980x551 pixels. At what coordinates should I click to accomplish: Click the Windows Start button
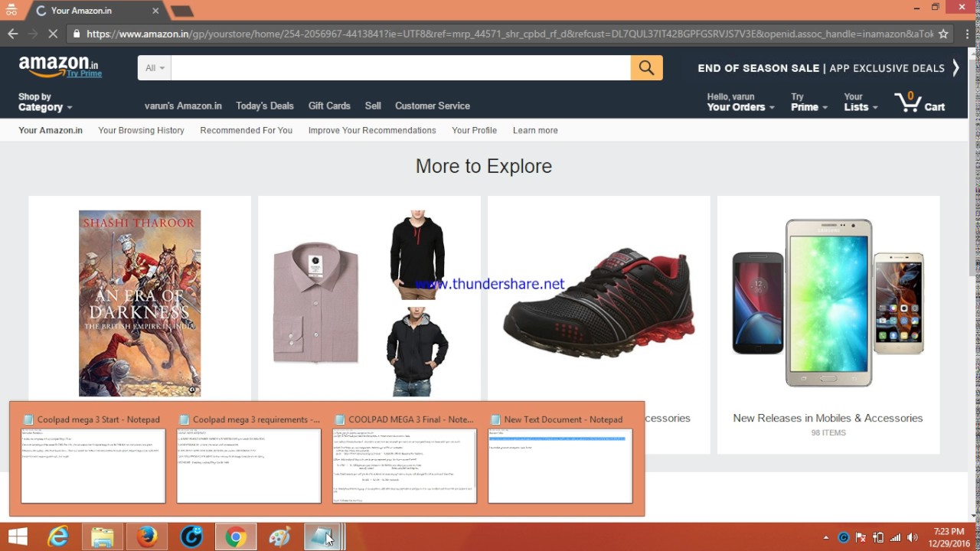click(x=18, y=537)
